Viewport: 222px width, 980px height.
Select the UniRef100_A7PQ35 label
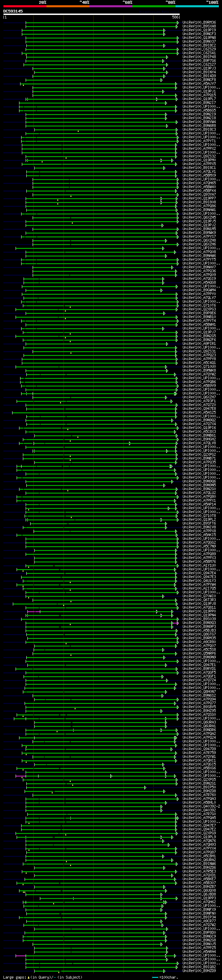(x=199, y=462)
